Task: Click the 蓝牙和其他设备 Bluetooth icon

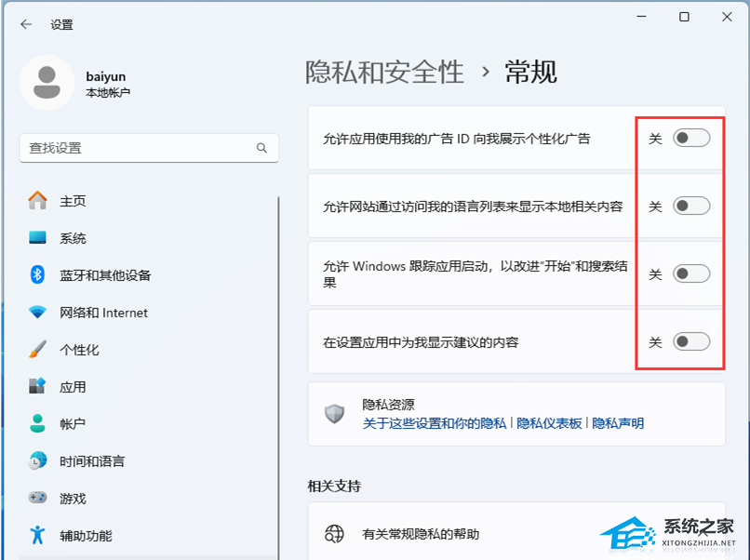Action: [38, 275]
